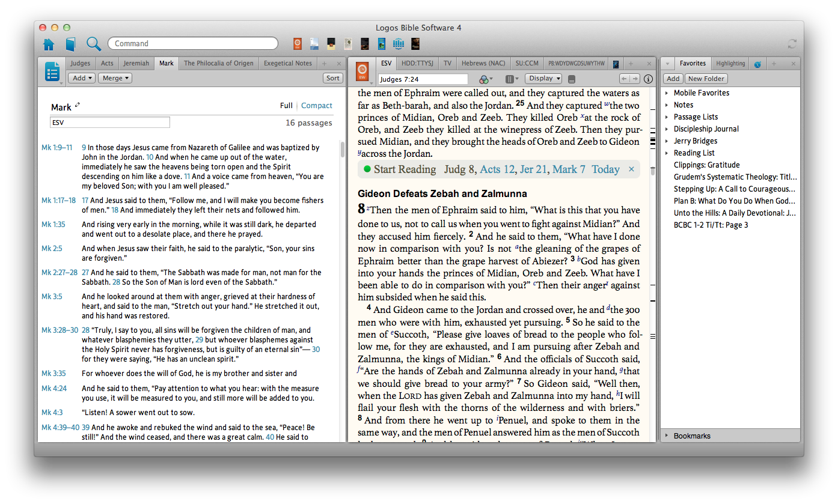Open Clippings: Gratitude favorite
Screen dimensions: 838x504
coord(706,165)
